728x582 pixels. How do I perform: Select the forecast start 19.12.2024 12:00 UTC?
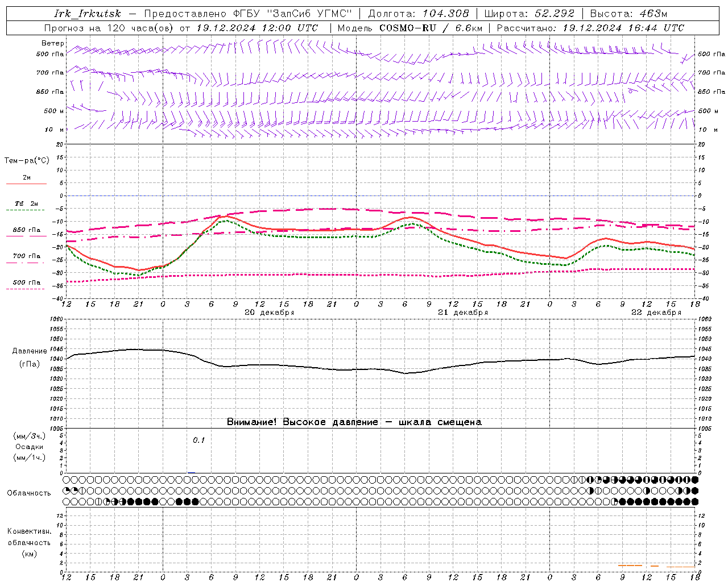coord(257,28)
